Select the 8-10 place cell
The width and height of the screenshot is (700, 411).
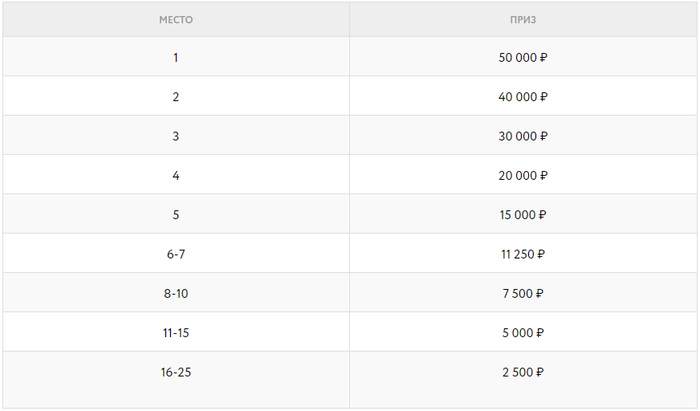click(x=176, y=293)
